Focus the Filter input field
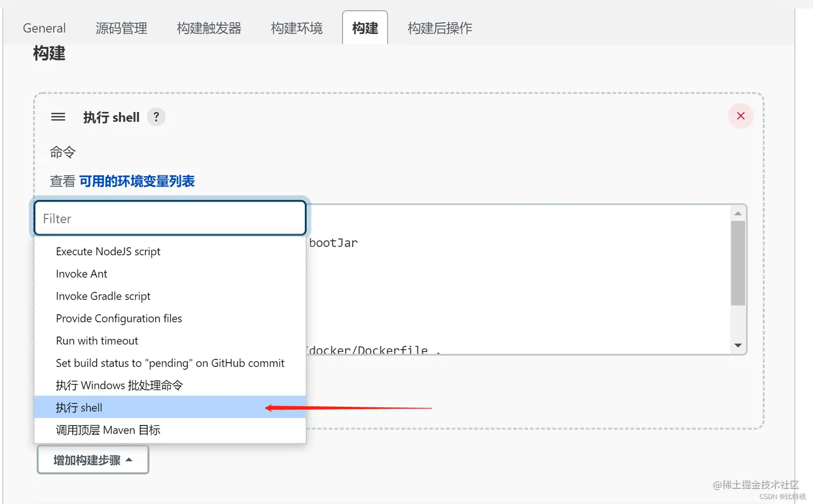 tap(170, 218)
